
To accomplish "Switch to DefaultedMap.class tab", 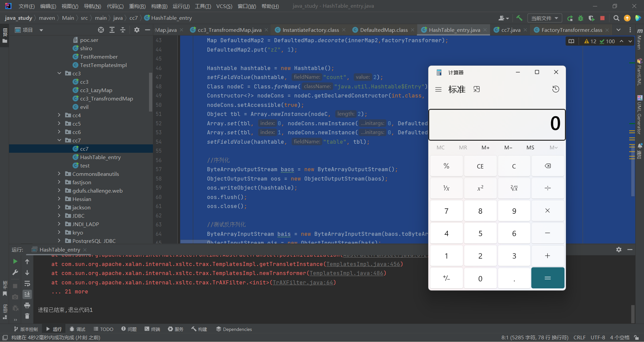I will tap(384, 30).
